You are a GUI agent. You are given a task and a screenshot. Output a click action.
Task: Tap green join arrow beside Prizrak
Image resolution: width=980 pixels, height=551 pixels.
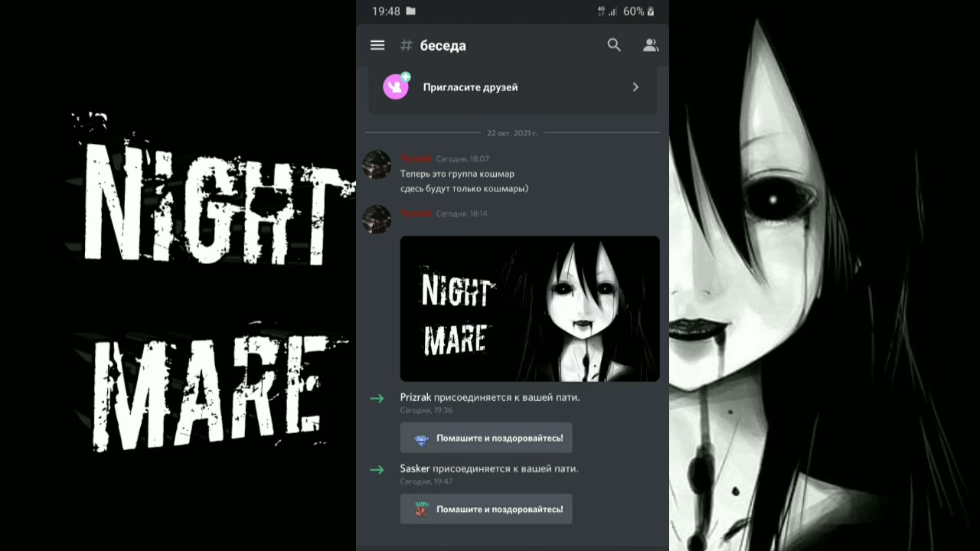(377, 398)
